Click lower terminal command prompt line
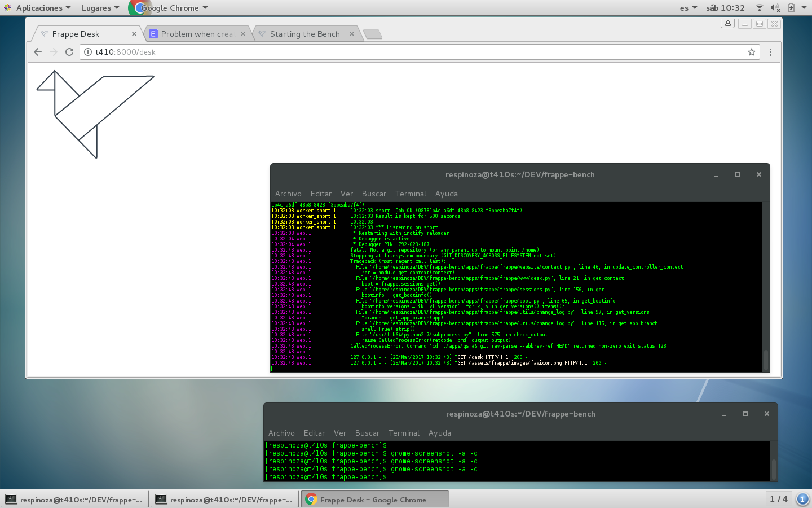This screenshot has height=508, width=812. click(x=328, y=477)
